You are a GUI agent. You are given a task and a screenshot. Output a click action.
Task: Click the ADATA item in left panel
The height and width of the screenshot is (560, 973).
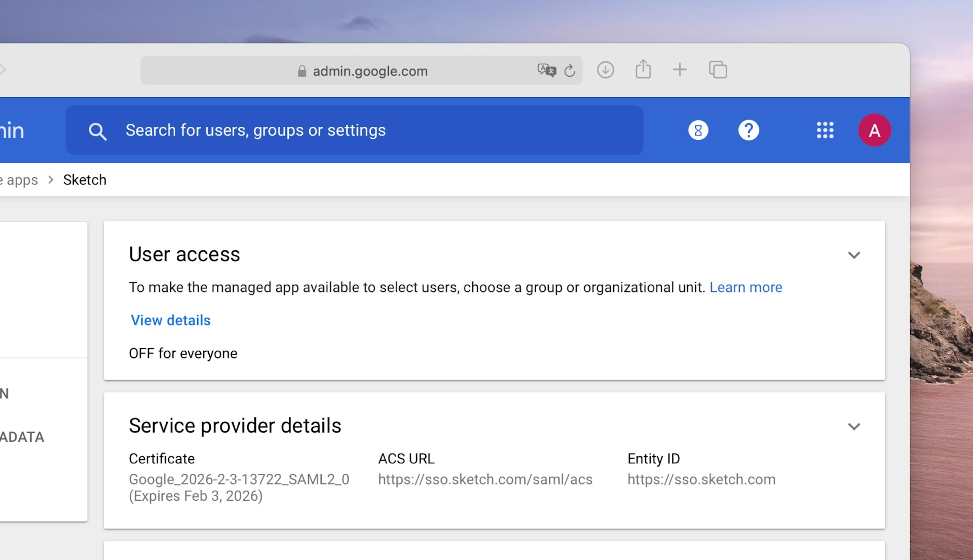(x=22, y=437)
